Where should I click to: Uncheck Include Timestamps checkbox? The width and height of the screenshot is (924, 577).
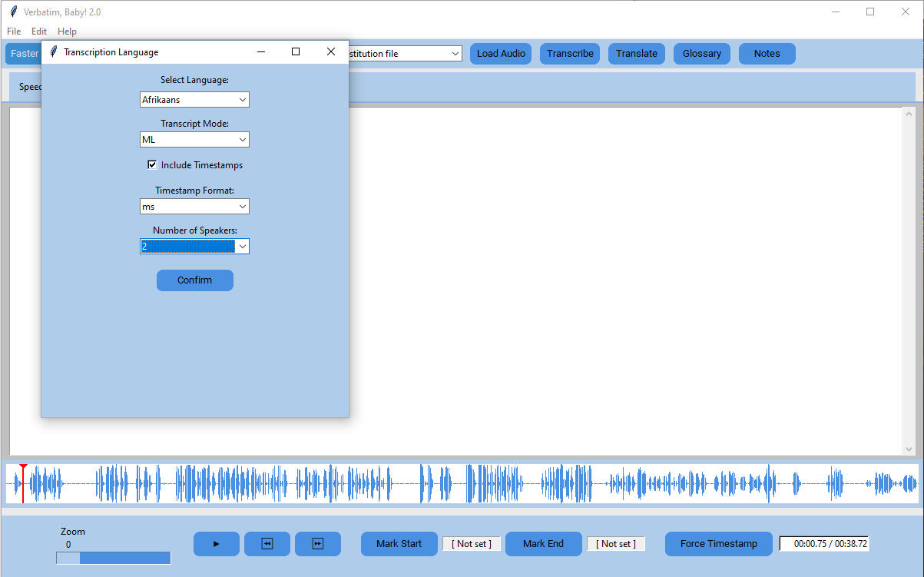pyautogui.click(x=152, y=164)
